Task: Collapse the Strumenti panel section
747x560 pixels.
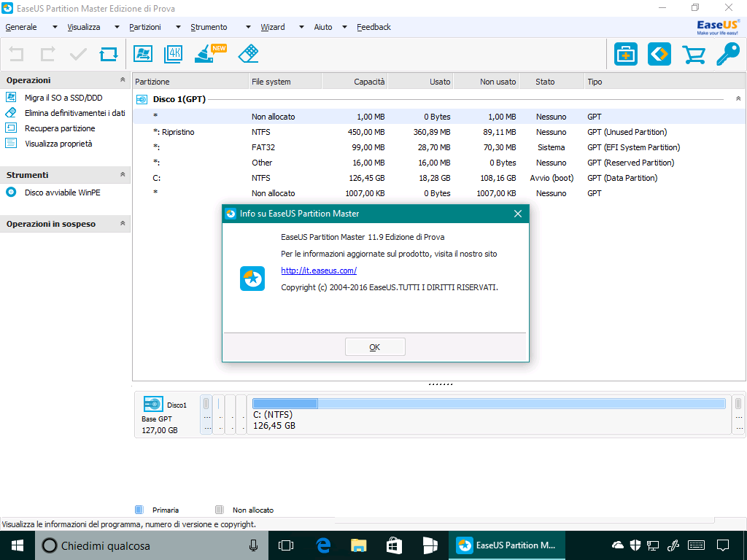Action: tap(123, 175)
